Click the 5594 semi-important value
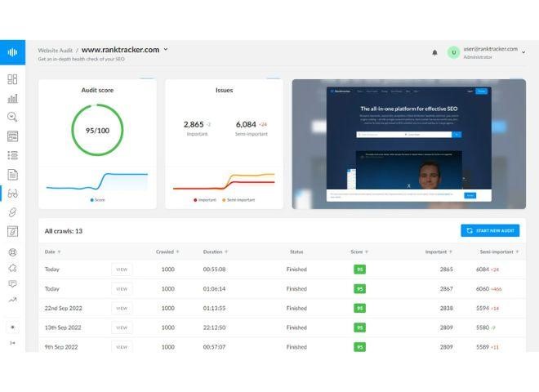This screenshot has height=392, width=539. [483, 308]
